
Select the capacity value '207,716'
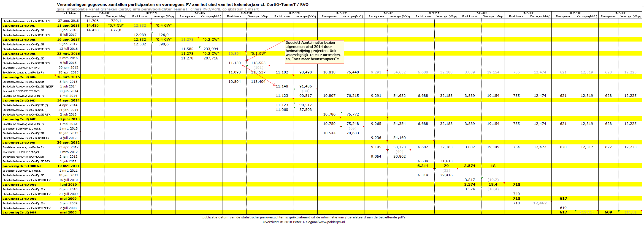click(211, 58)
